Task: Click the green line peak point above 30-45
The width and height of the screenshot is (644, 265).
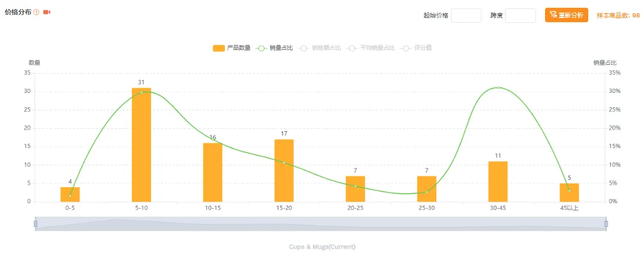Action: [498, 88]
